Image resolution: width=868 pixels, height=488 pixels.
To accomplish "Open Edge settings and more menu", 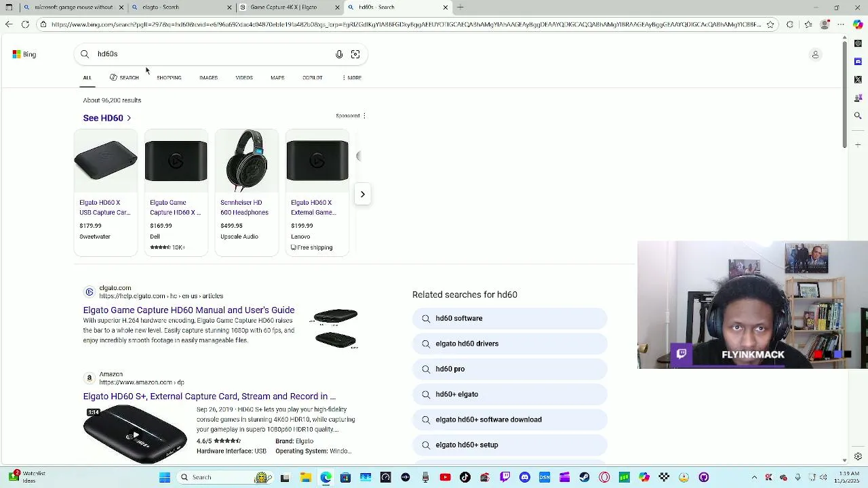I will 842,24.
